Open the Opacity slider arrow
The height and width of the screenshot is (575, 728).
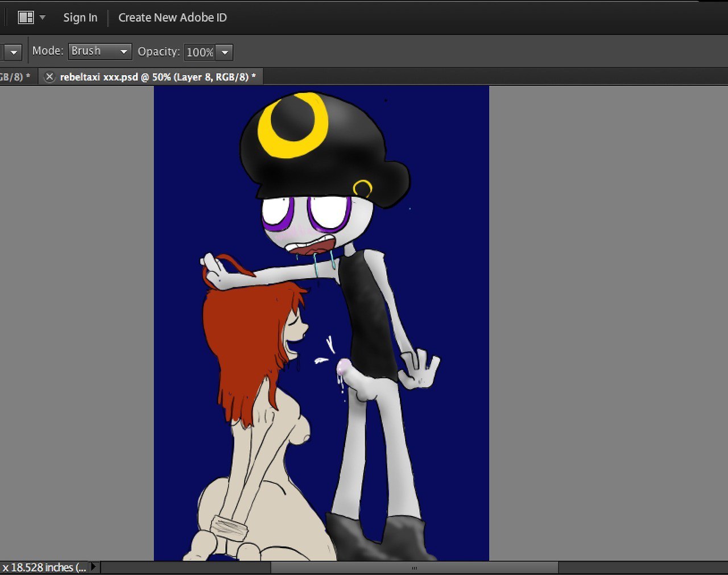pos(225,52)
